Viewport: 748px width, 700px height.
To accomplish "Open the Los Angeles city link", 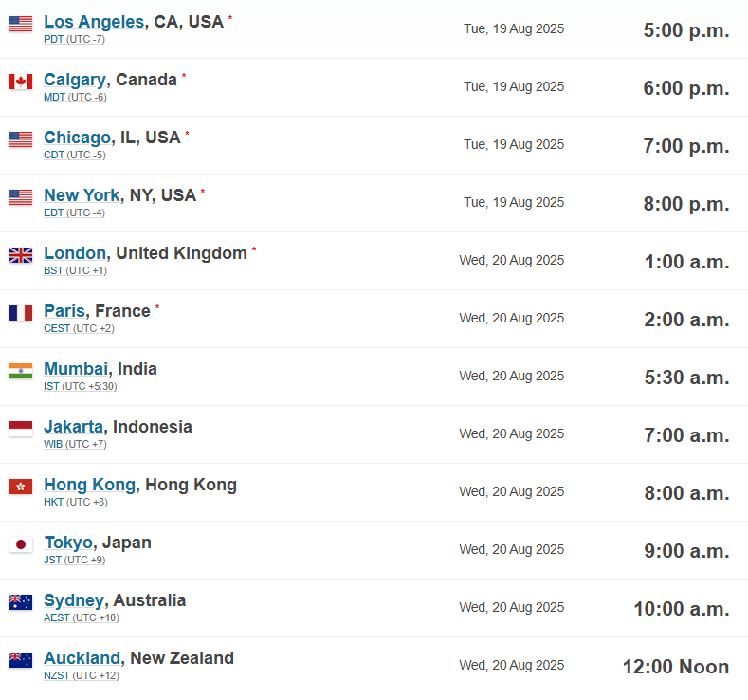I will [94, 22].
